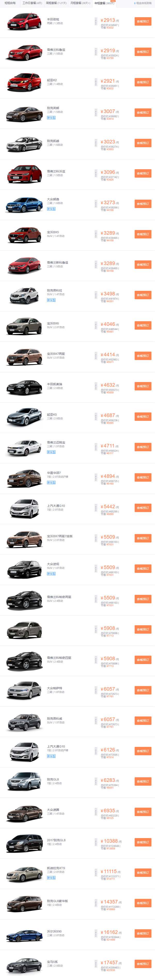Book the 起亚K2 package

point(143,82)
